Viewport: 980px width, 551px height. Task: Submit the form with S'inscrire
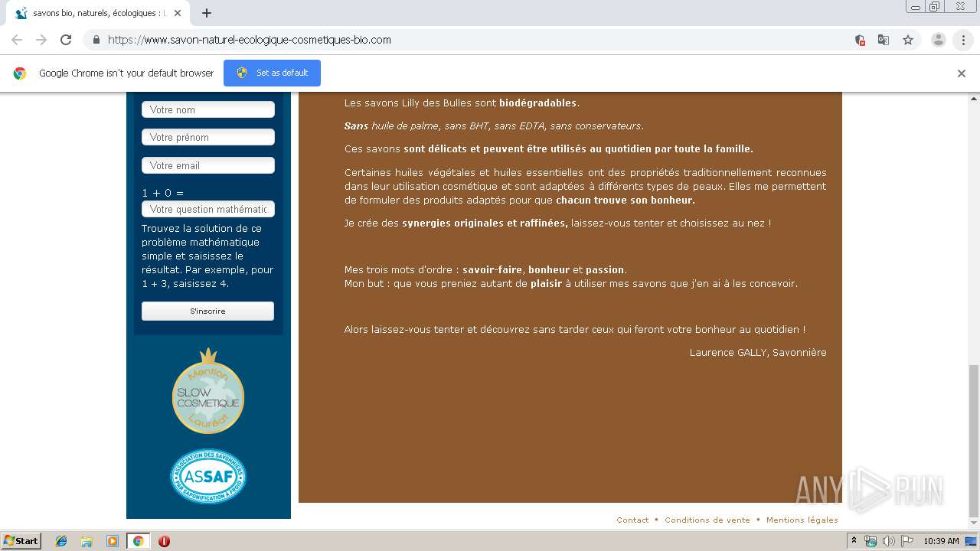(x=207, y=311)
